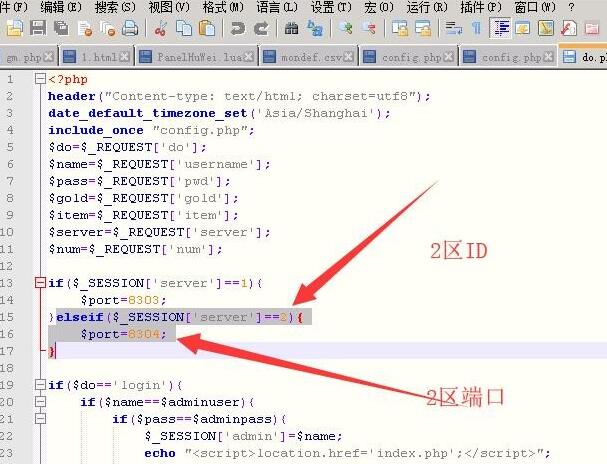Click the Paste clipboard icon

coord(206,29)
